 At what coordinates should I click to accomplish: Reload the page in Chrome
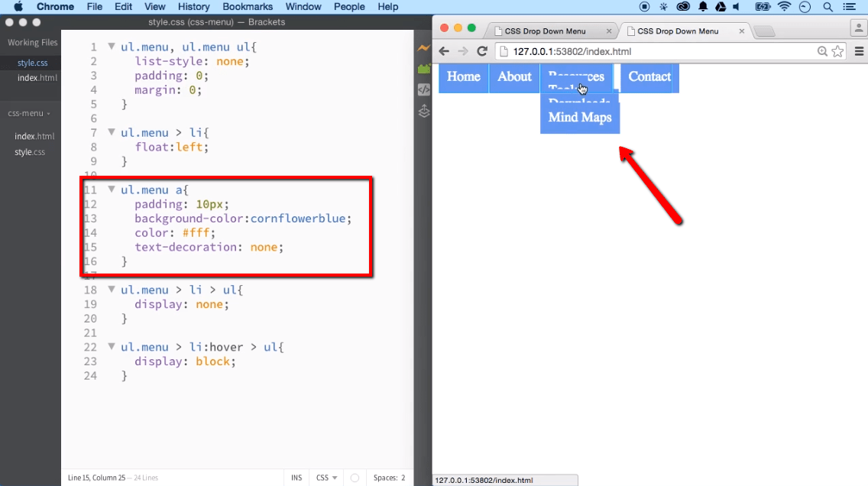point(481,51)
